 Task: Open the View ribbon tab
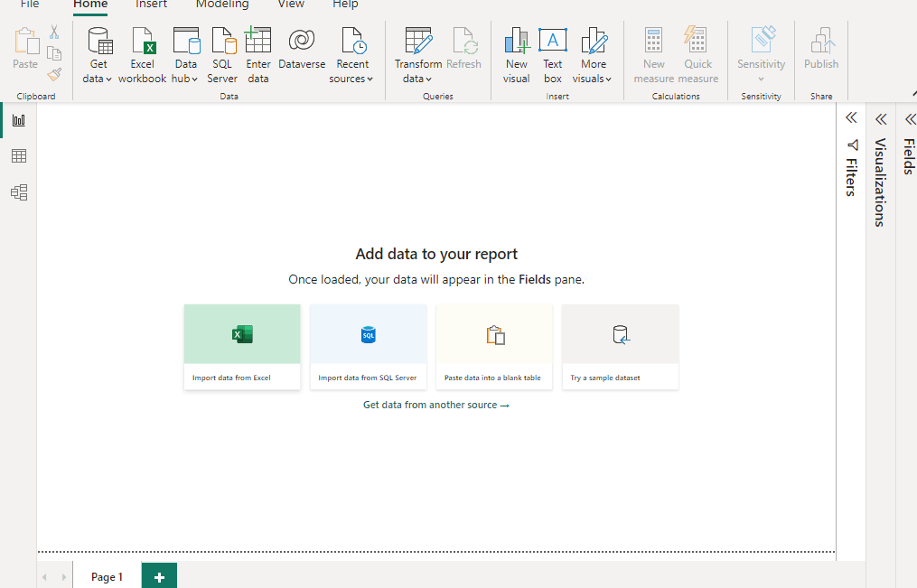[x=290, y=5]
